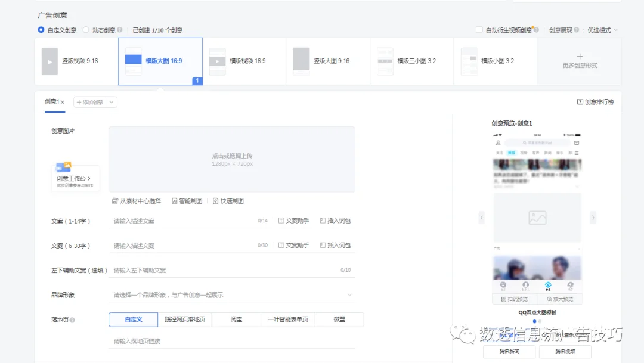Click the 快速制图 option

(x=228, y=201)
